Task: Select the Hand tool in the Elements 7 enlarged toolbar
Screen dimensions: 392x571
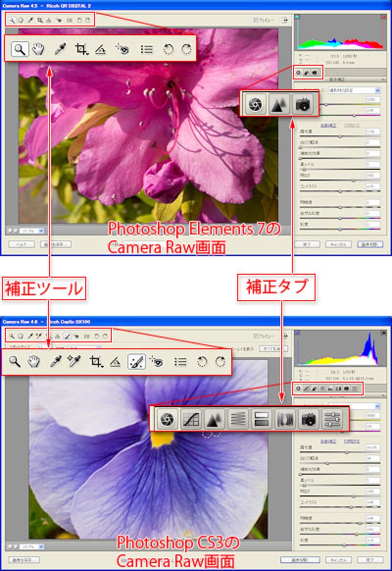Action: 38,49
